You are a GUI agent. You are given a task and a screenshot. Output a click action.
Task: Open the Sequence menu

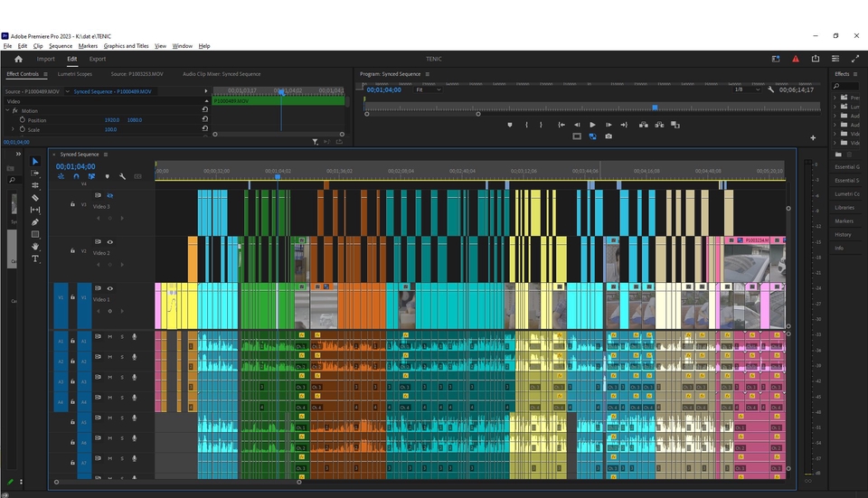point(61,46)
